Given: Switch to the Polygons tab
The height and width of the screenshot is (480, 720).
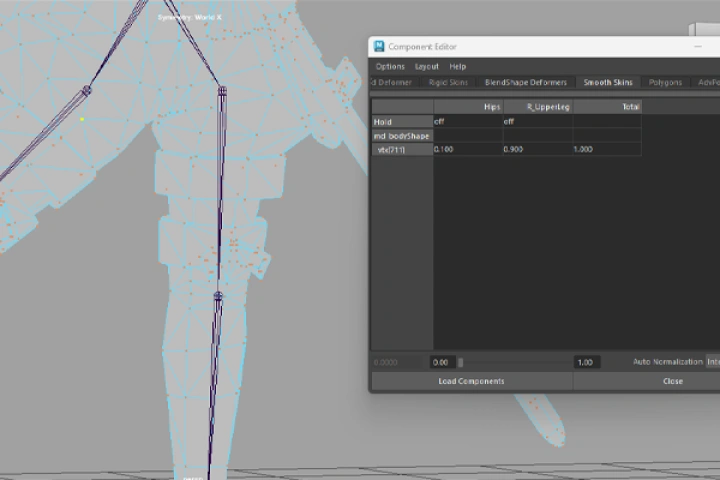Looking at the screenshot, I should coord(665,83).
